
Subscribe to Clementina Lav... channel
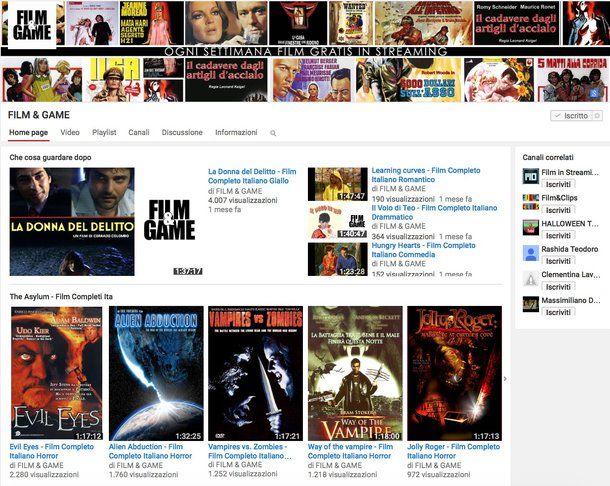pyautogui.click(x=558, y=287)
